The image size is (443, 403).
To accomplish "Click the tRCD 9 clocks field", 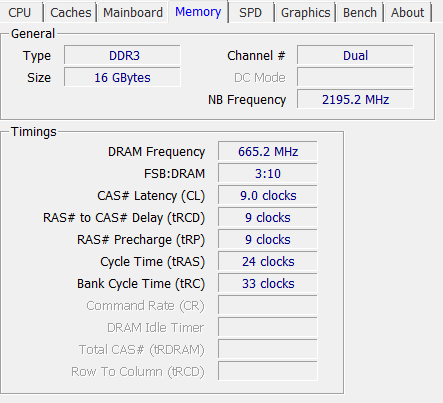I will (x=268, y=217).
